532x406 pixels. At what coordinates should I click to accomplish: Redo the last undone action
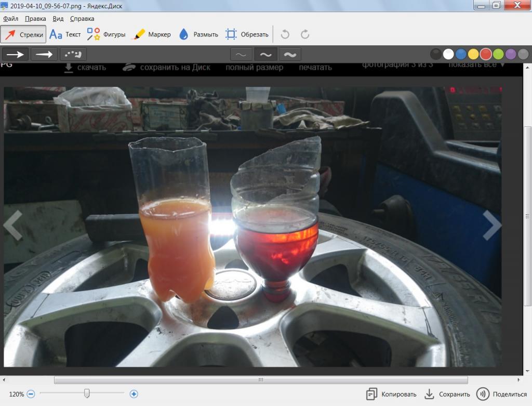point(305,34)
